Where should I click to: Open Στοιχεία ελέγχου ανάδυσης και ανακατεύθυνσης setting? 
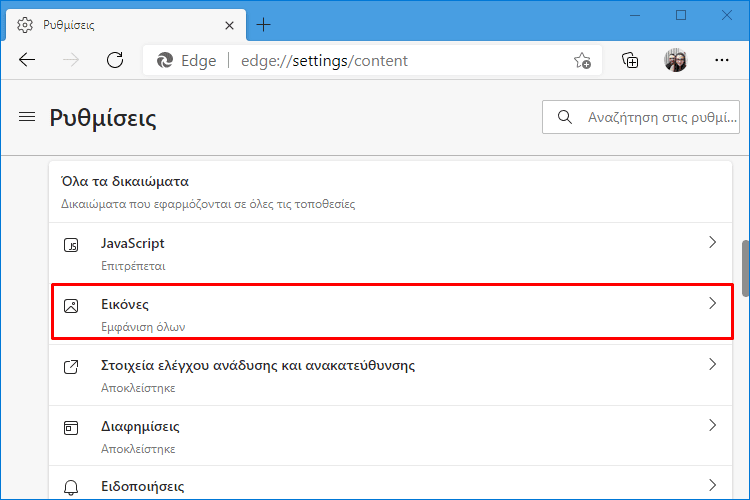point(391,375)
